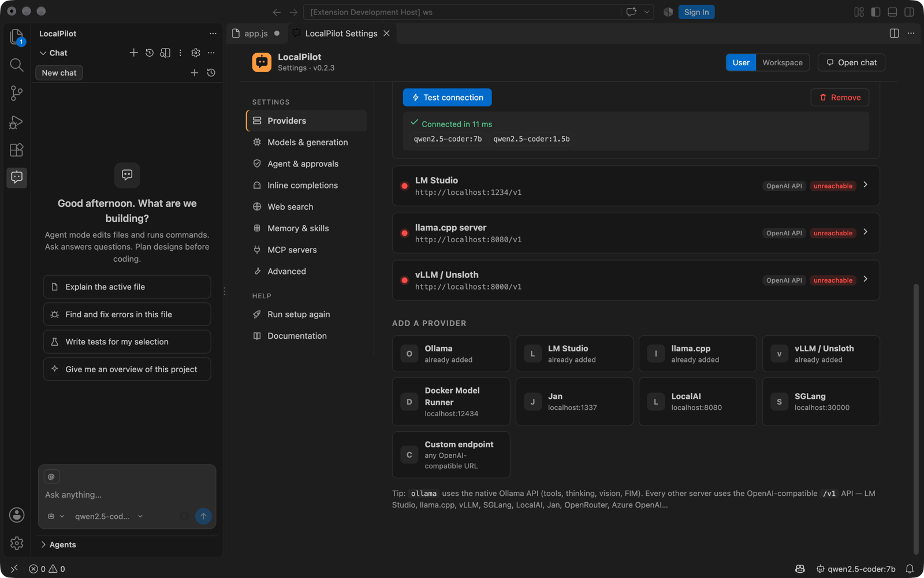The width and height of the screenshot is (924, 578).
Task: Split the editor right
Action: pyautogui.click(x=894, y=34)
